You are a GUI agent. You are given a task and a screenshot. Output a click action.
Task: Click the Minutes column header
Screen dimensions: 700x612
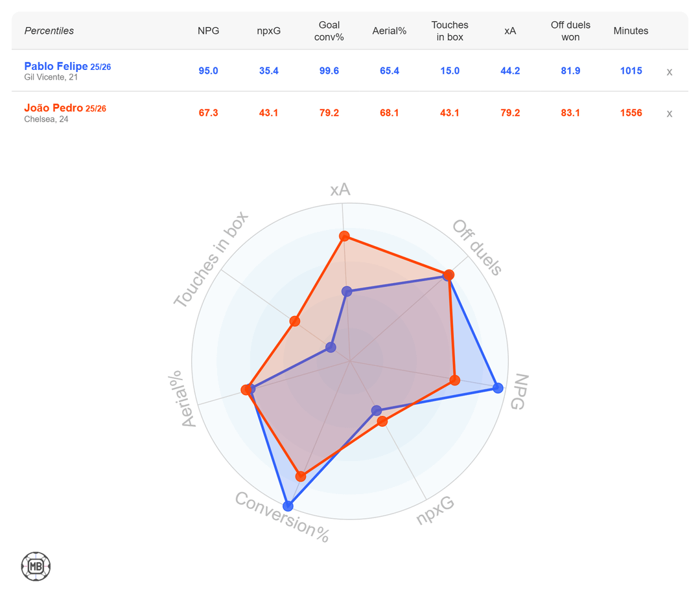click(631, 31)
